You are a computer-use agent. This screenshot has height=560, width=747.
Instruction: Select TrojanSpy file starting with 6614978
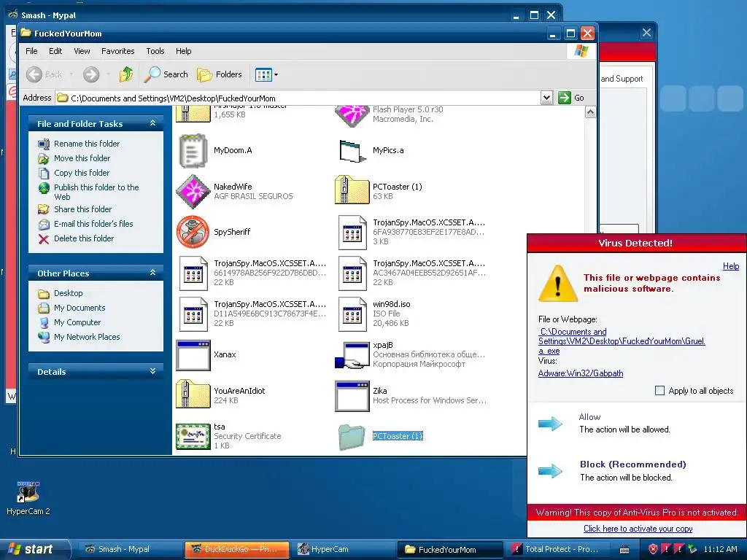pos(193,273)
